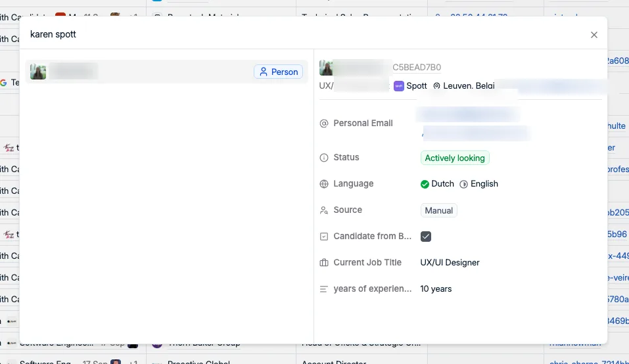Click the half-circle icon beside English
Viewport: 629px width, 364px height.
coord(463,184)
